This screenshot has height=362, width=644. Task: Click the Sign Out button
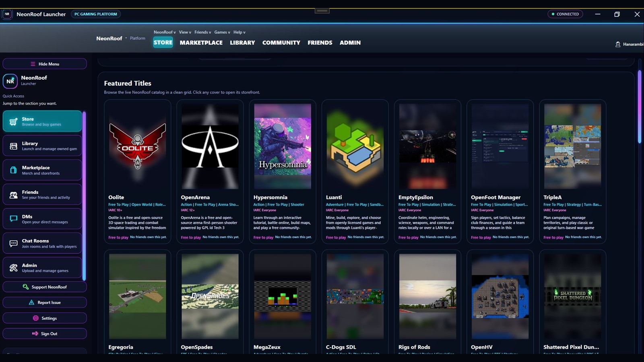click(45, 333)
